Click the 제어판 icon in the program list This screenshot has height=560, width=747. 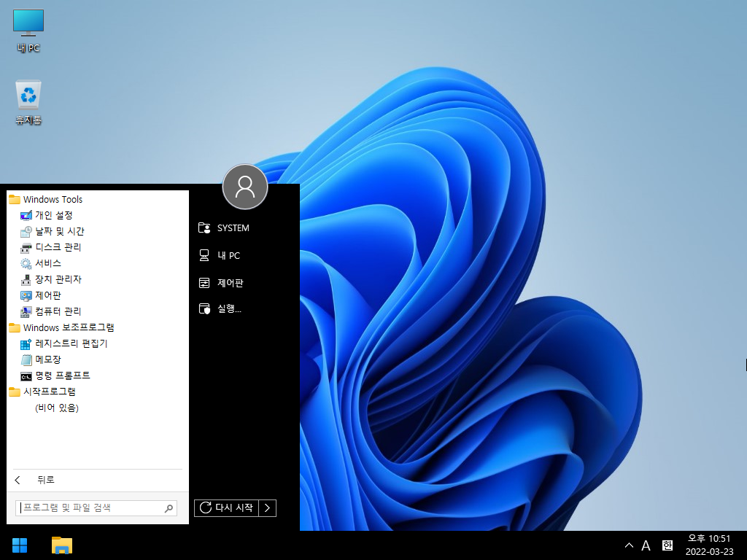point(26,296)
